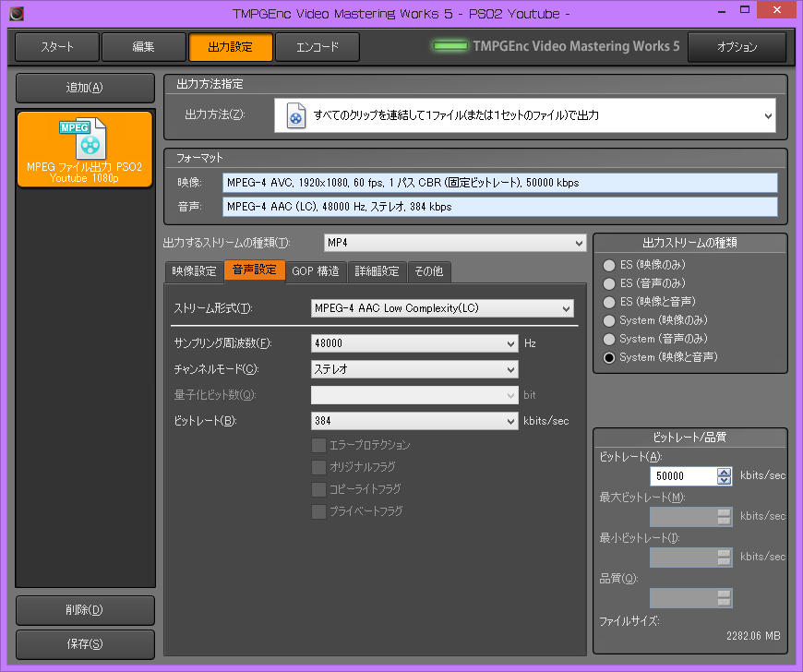Switch to the 音声設定 tab

(x=255, y=270)
